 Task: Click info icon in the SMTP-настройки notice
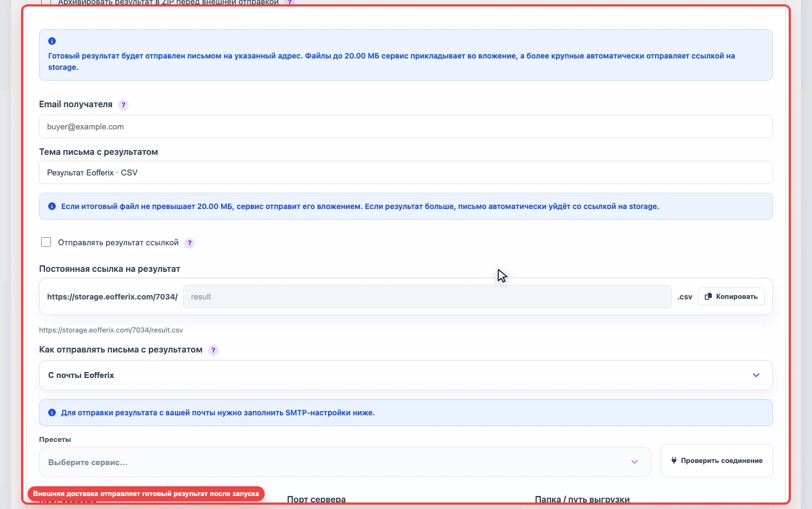pyautogui.click(x=52, y=413)
